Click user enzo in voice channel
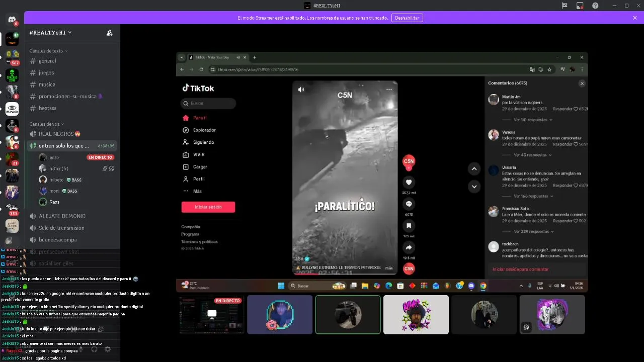 54,157
